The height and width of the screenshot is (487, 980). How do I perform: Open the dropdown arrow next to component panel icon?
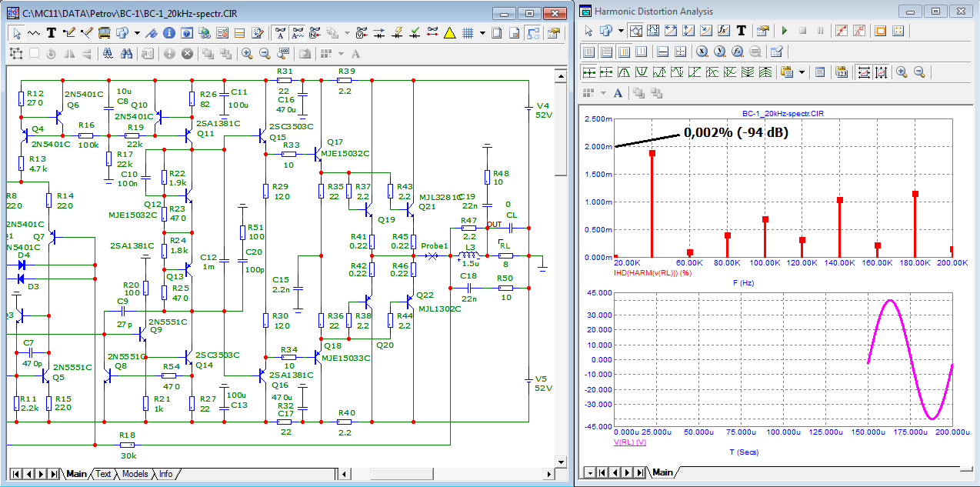click(136, 33)
